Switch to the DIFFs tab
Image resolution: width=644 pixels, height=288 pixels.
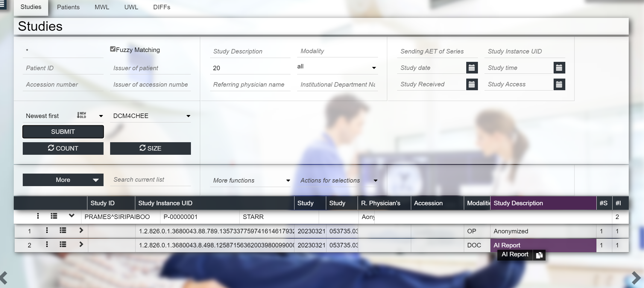tap(162, 7)
